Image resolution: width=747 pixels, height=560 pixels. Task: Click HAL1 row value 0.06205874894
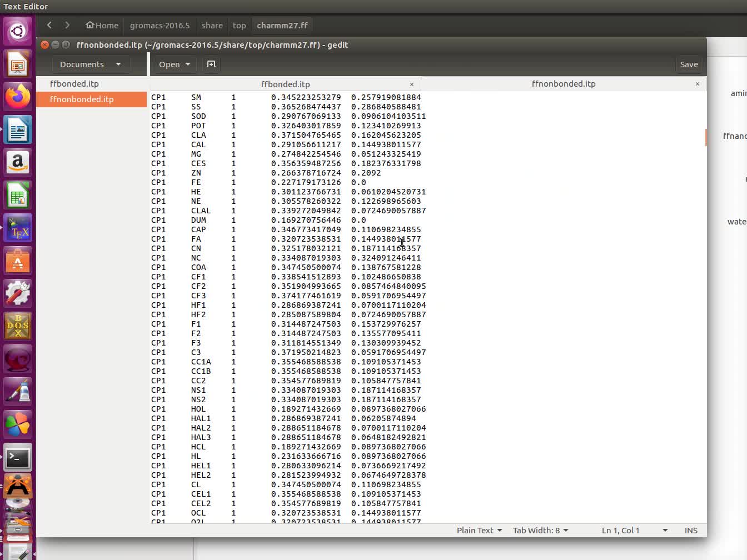click(384, 418)
